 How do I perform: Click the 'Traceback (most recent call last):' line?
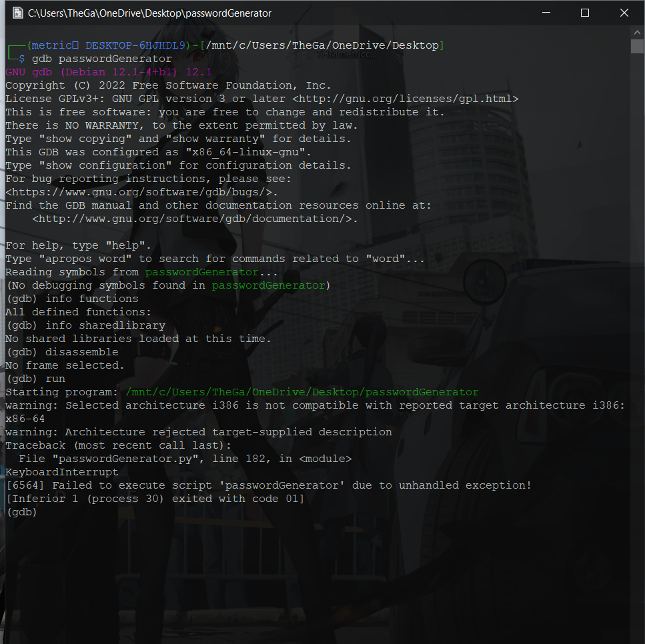point(119,445)
